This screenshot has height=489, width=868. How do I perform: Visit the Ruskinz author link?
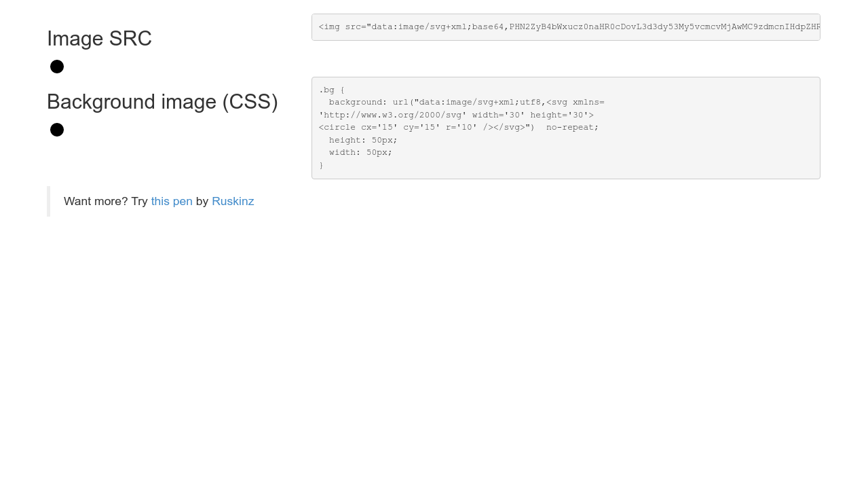pos(233,202)
